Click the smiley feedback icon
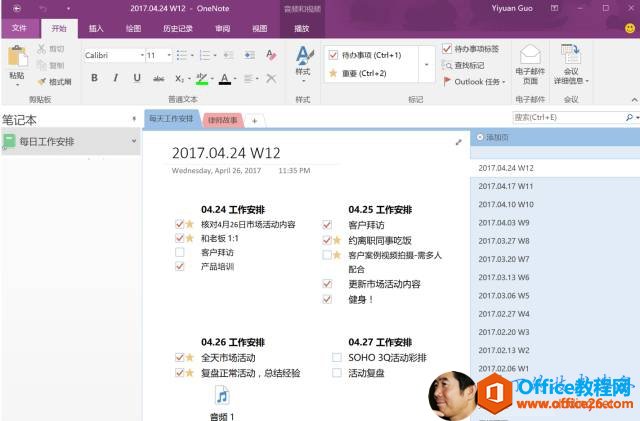 click(x=630, y=28)
